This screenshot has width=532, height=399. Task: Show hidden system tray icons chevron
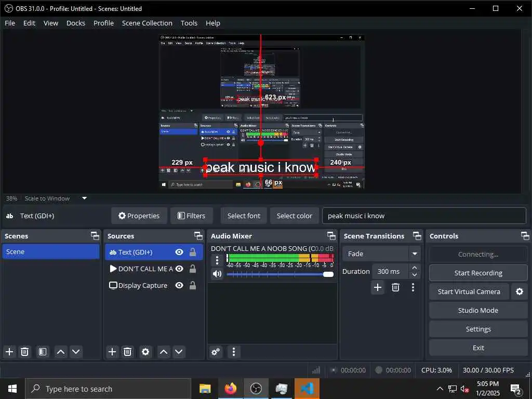[440, 389]
